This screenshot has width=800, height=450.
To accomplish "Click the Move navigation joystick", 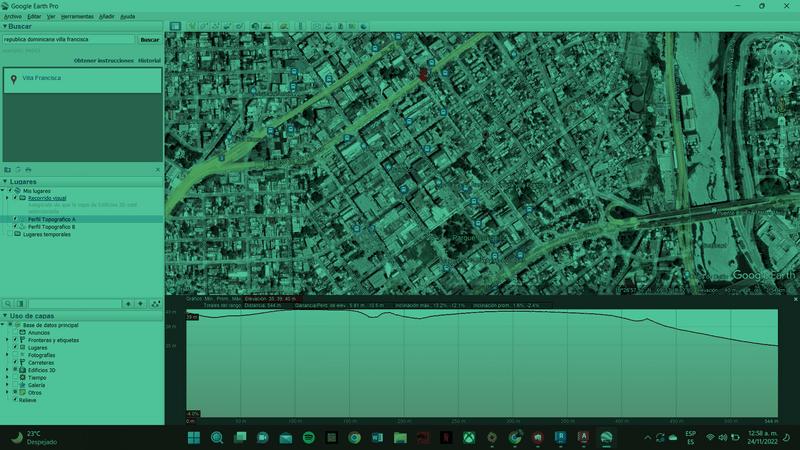I will tap(781, 83).
